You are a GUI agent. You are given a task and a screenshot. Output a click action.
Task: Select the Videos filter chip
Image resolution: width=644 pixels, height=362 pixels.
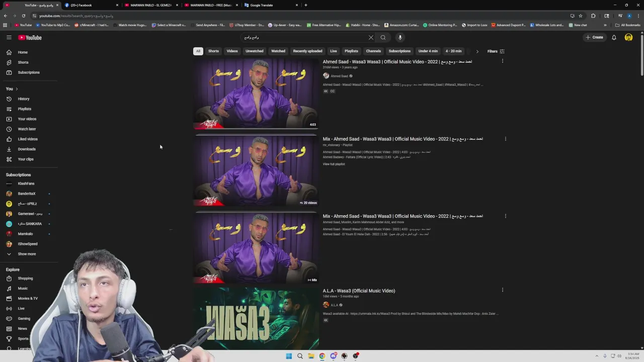[232, 51]
